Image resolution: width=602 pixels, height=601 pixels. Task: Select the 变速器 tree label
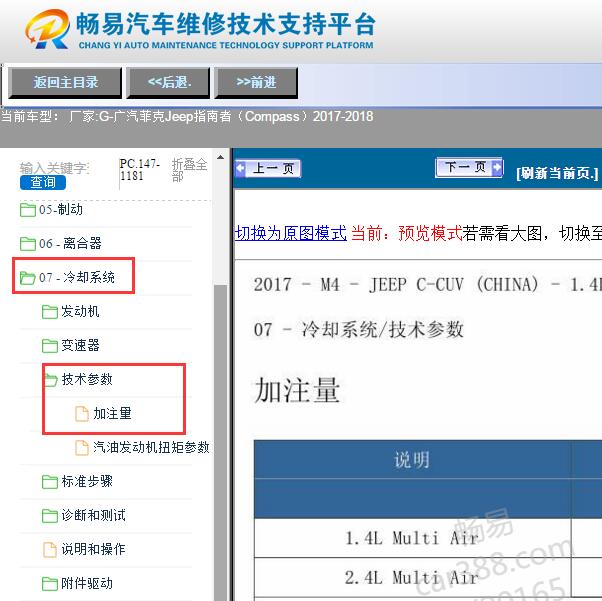pos(80,345)
